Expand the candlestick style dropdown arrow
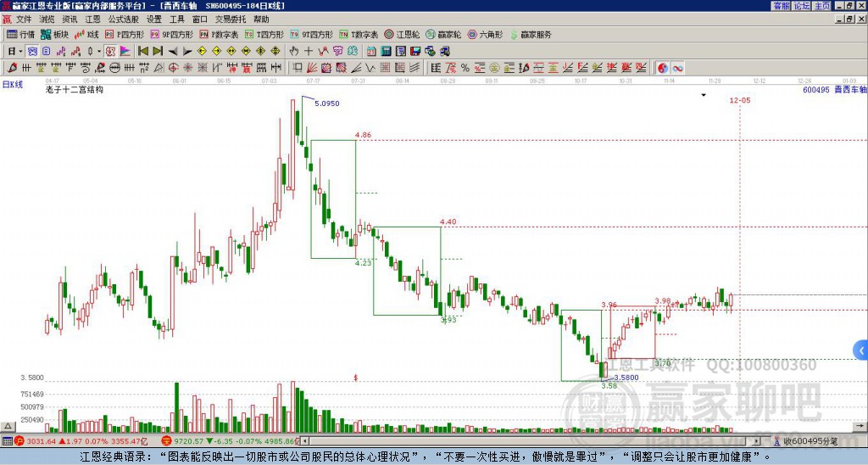Screen dimensions: 868x465 point(99,52)
